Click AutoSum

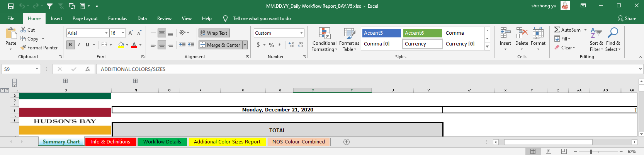pos(567,30)
